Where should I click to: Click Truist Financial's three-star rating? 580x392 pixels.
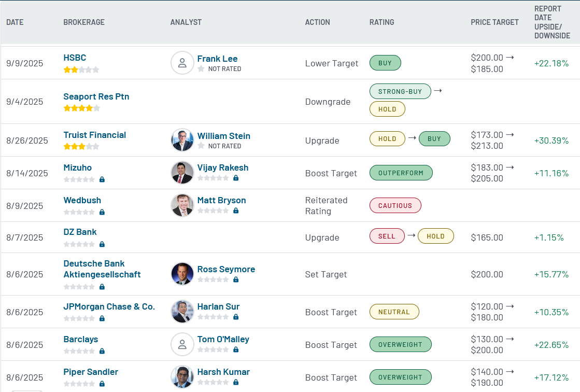81,147
